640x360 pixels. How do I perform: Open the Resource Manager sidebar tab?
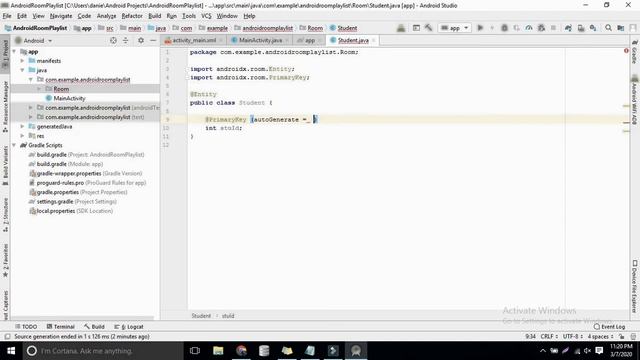pos(5,106)
